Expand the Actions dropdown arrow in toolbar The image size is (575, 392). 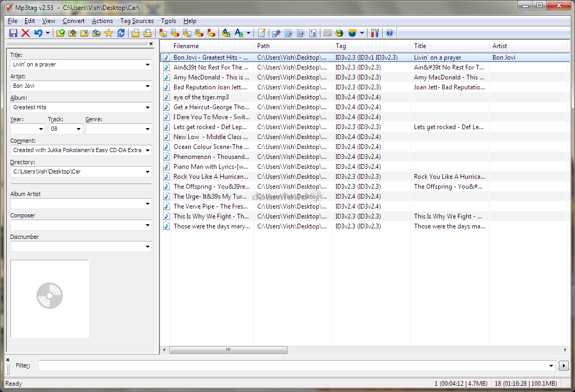pyautogui.click(x=248, y=33)
